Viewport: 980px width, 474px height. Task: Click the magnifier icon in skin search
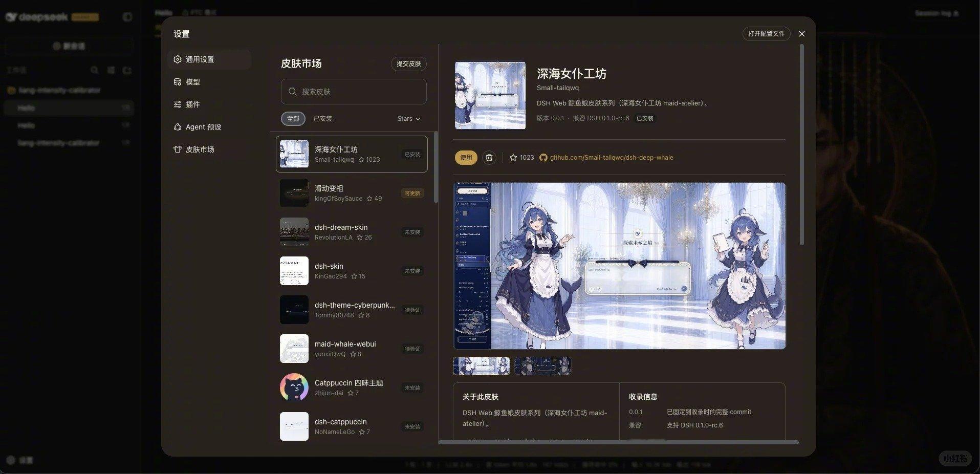coord(293,92)
